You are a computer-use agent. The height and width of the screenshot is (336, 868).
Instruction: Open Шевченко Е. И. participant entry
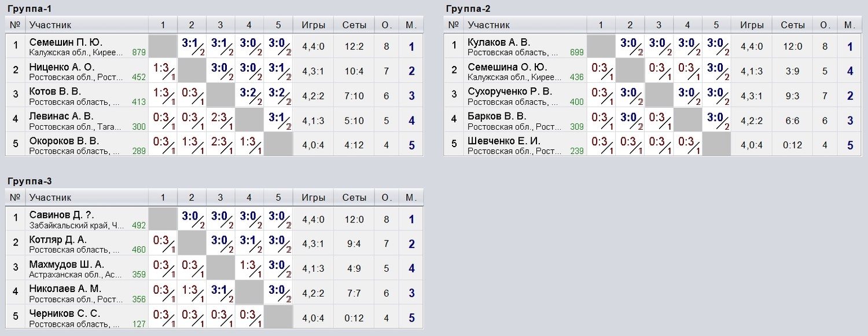point(503,141)
